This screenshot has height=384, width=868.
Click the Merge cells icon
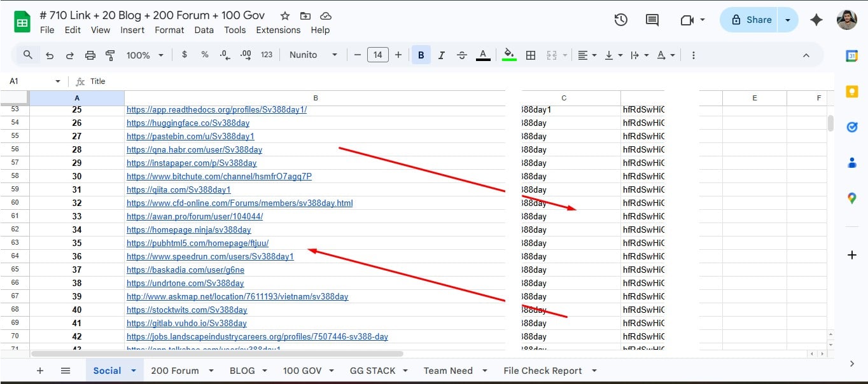[x=551, y=55]
